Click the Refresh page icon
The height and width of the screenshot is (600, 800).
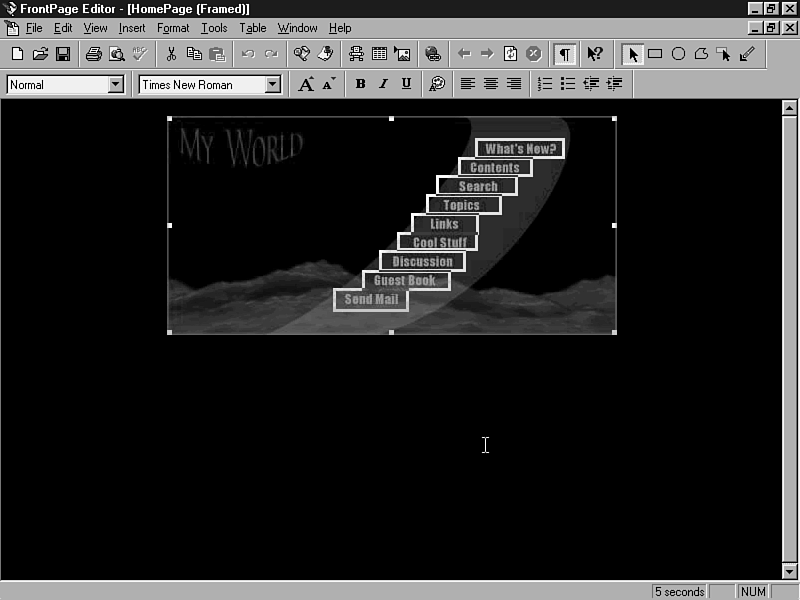[510, 54]
